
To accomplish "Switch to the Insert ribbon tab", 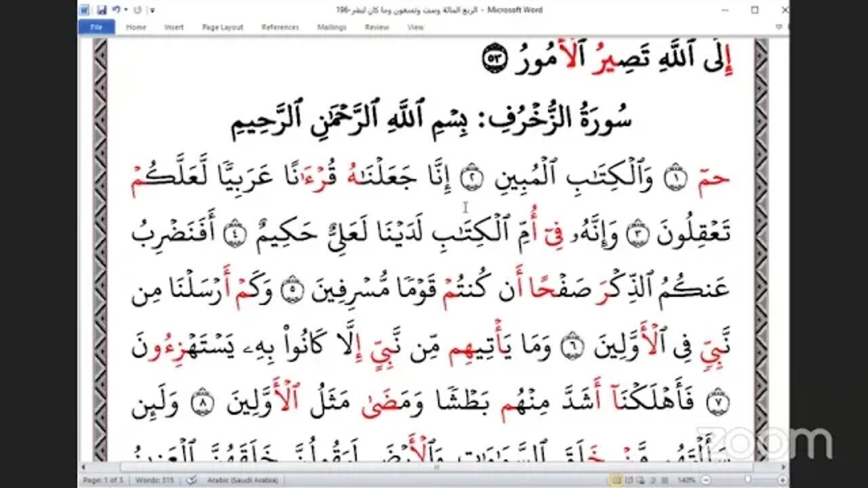I will click(174, 27).
